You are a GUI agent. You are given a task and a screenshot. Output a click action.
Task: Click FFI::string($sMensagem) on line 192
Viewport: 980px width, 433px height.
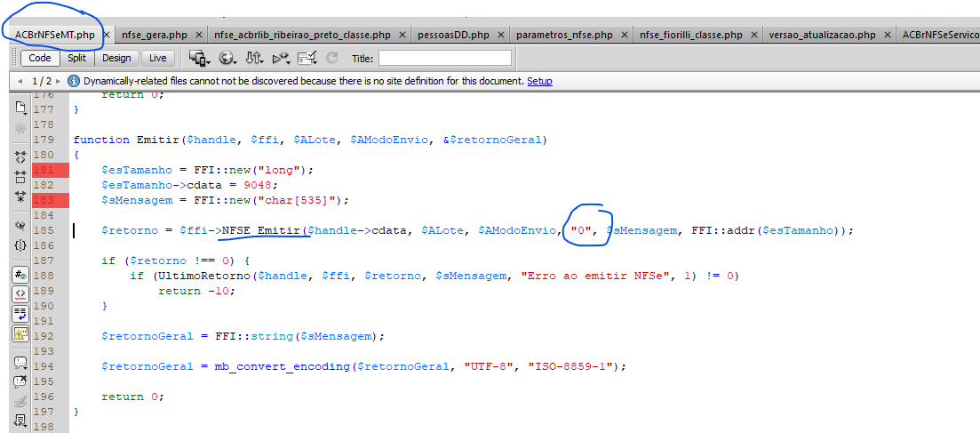click(x=297, y=337)
